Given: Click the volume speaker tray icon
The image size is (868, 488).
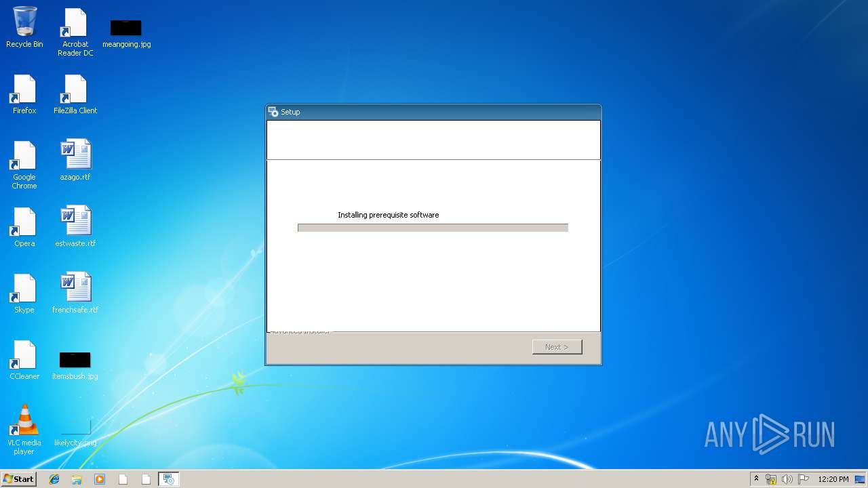Looking at the screenshot, I should tap(787, 479).
